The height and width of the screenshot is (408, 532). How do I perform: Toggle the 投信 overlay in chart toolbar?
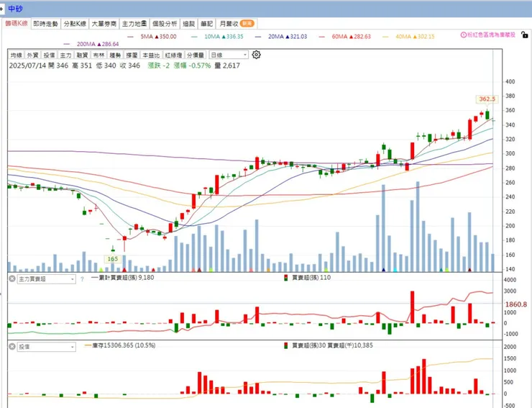49,55
